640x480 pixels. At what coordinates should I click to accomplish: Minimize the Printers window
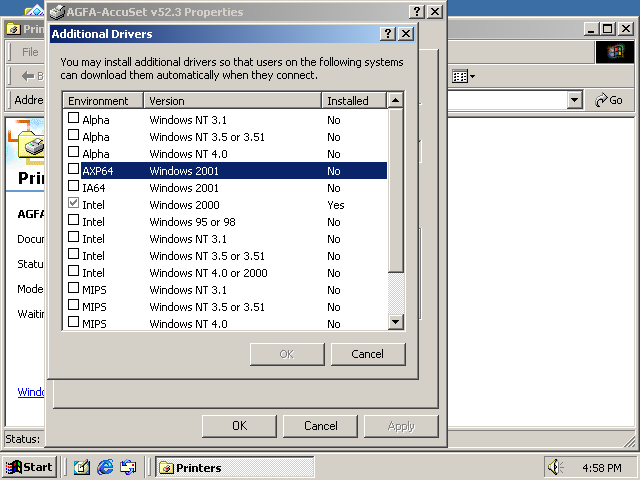pos(592,29)
